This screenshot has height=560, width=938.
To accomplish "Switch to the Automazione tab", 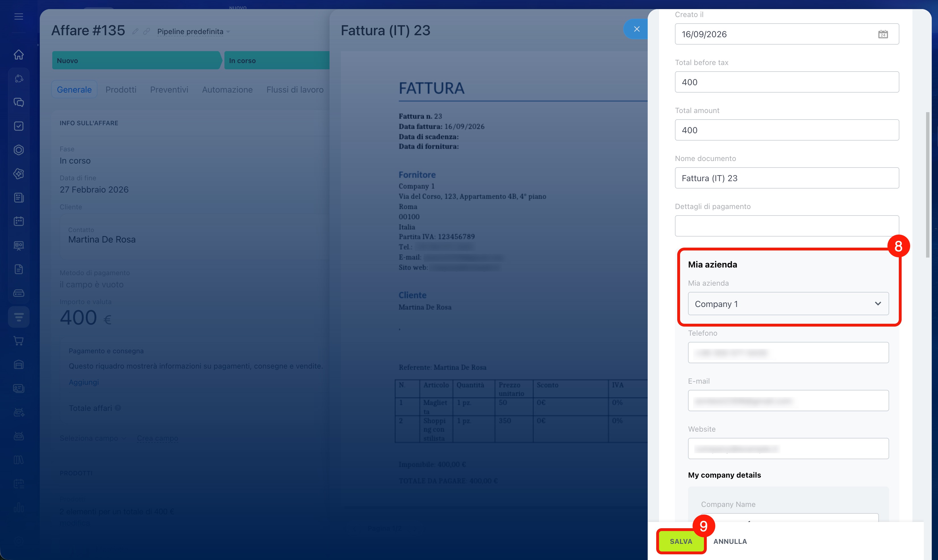I will [227, 89].
